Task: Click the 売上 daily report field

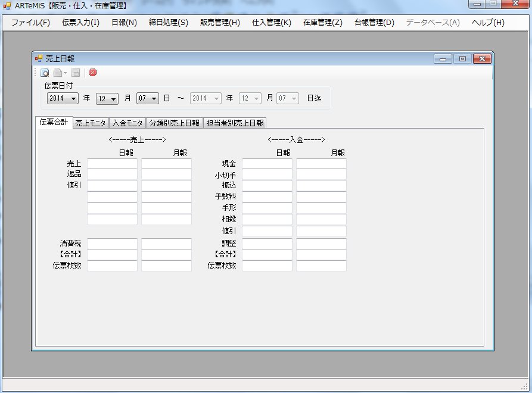Action: tap(113, 164)
